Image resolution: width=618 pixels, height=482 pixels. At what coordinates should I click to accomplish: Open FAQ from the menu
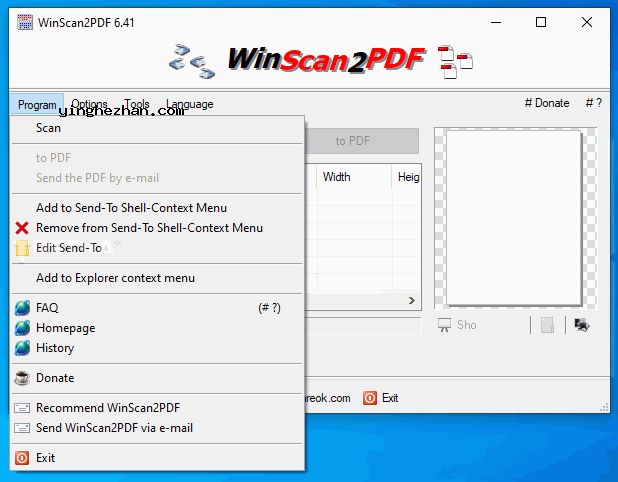pyautogui.click(x=157, y=308)
